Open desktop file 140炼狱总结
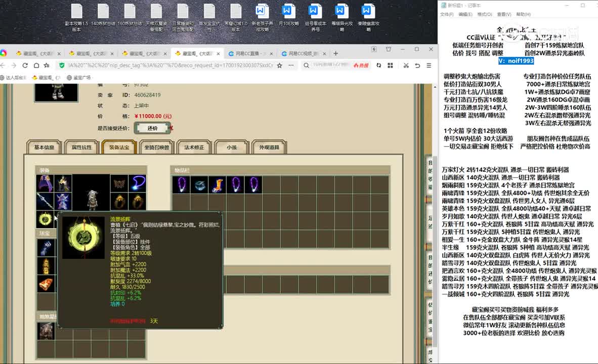 tap(103, 15)
